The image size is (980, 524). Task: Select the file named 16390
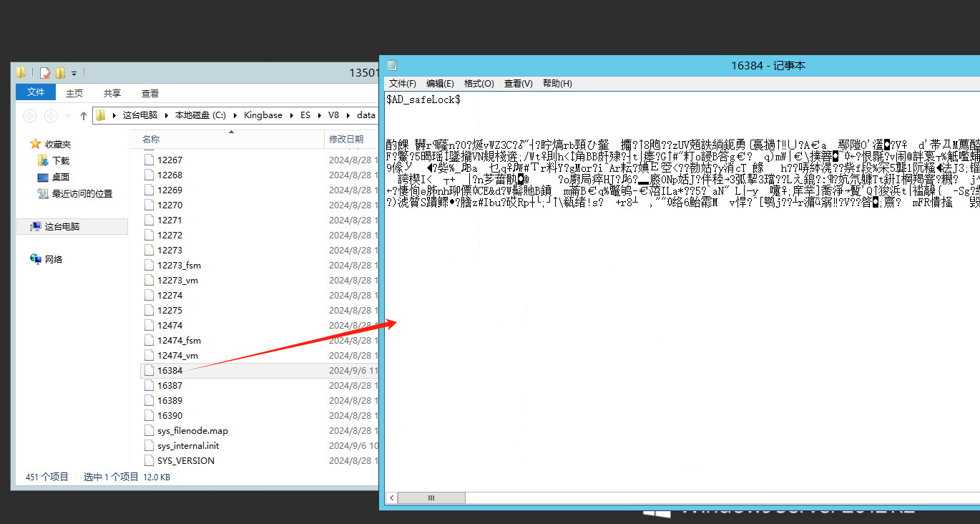[170, 415]
